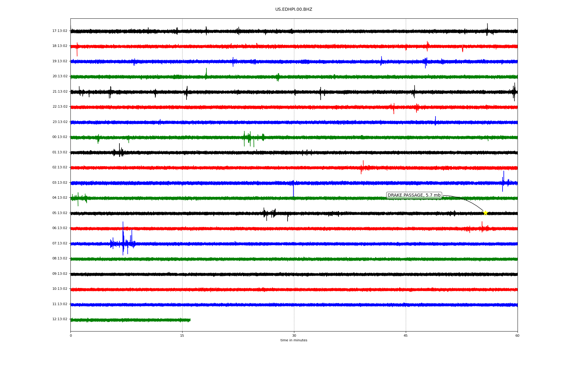
Task: Click the green burst on 00:13:02 trace
Action: (254, 139)
